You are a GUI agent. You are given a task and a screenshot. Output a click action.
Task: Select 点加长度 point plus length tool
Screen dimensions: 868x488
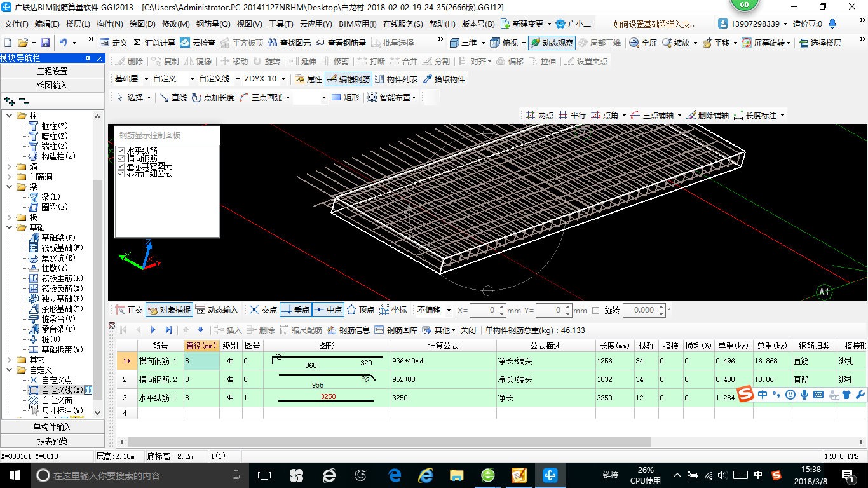pos(213,97)
